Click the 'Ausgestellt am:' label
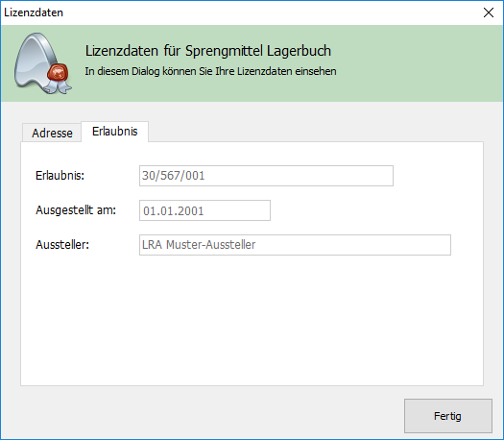The width and height of the screenshot is (504, 440). tap(76, 210)
